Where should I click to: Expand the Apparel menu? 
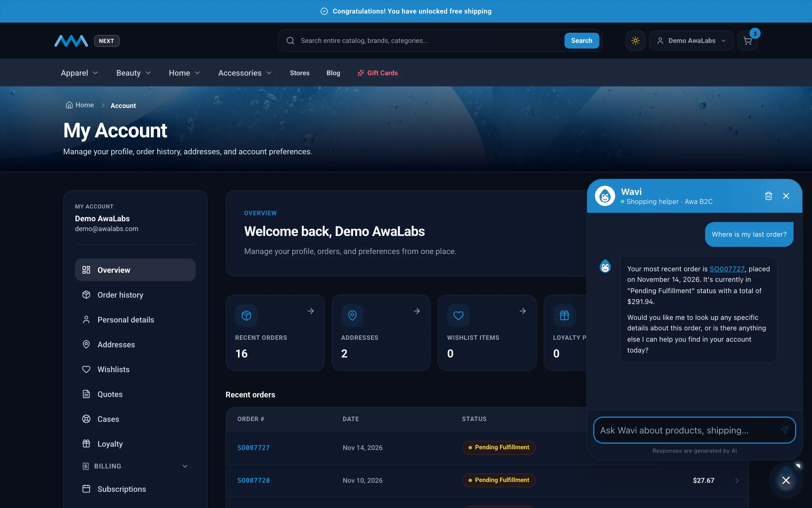click(x=79, y=73)
